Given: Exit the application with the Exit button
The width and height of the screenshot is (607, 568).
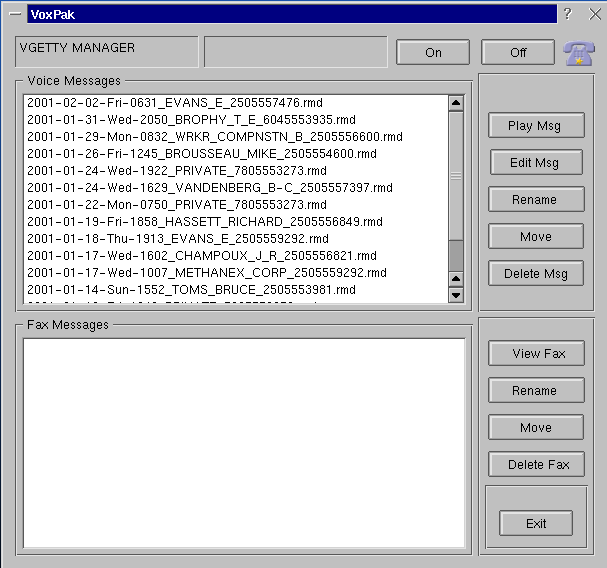Looking at the screenshot, I should pyautogui.click(x=536, y=524).
